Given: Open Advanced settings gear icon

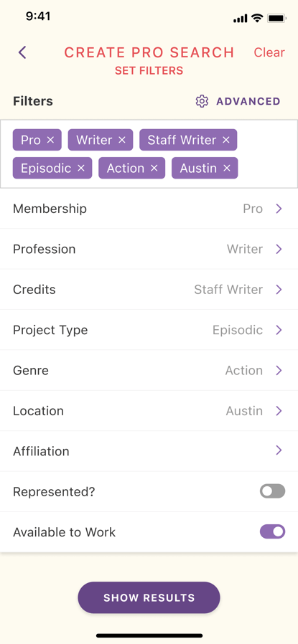Looking at the screenshot, I should [x=202, y=101].
